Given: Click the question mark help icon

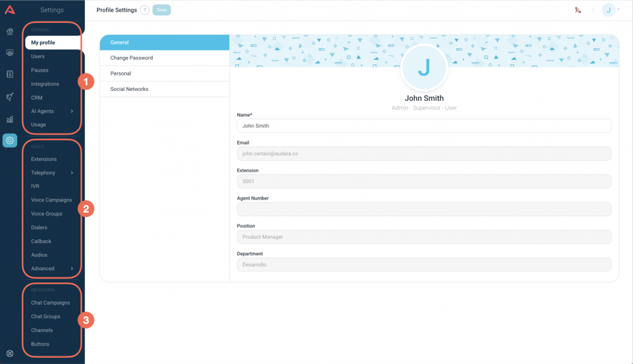Looking at the screenshot, I should pyautogui.click(x=145, y=10).
